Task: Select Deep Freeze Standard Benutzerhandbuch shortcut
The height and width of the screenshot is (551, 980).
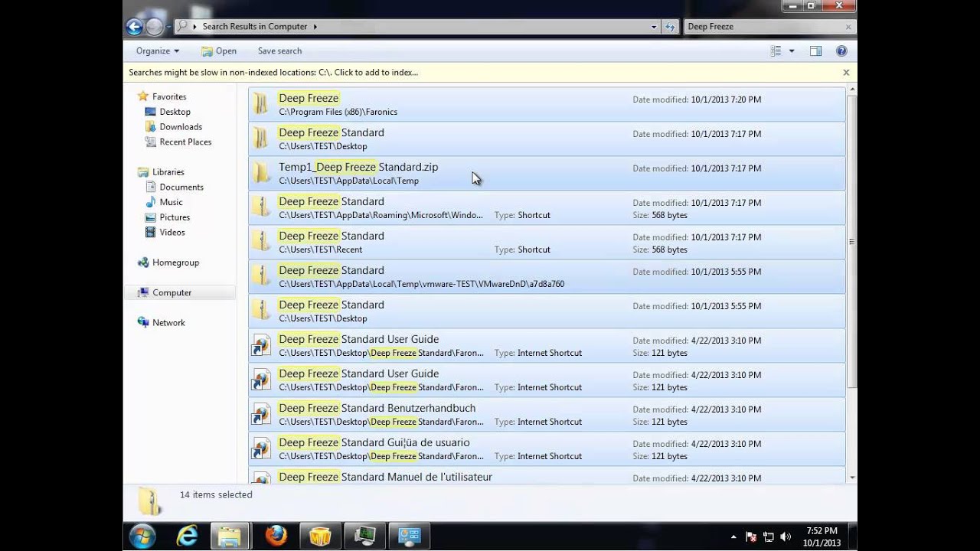Action: pyautogui.click(x=547, y=414)
